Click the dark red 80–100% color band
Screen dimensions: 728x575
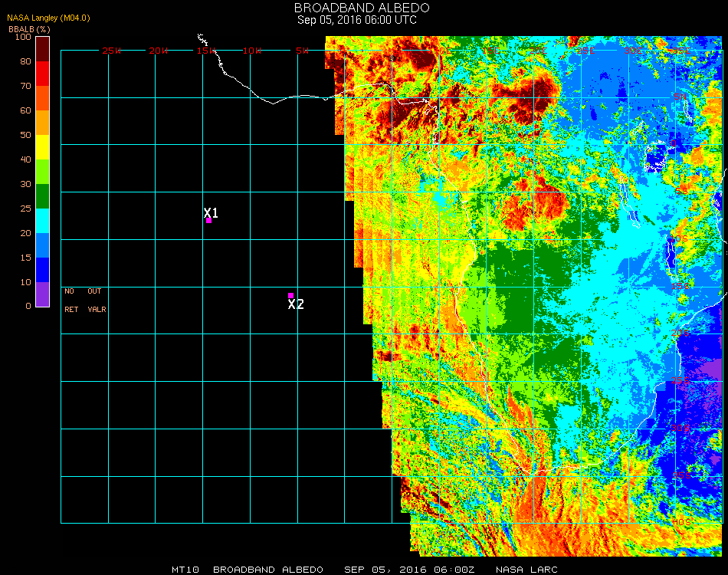tap(42, 49)
